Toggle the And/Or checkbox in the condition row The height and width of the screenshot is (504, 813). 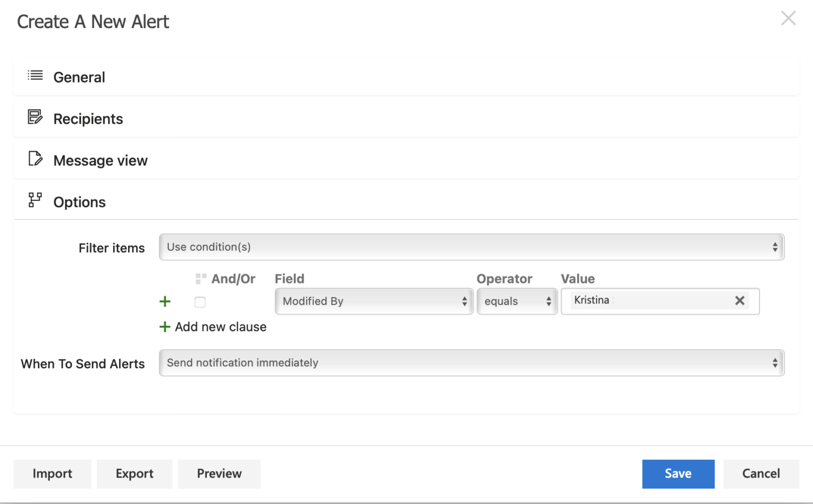click(200, 302)
